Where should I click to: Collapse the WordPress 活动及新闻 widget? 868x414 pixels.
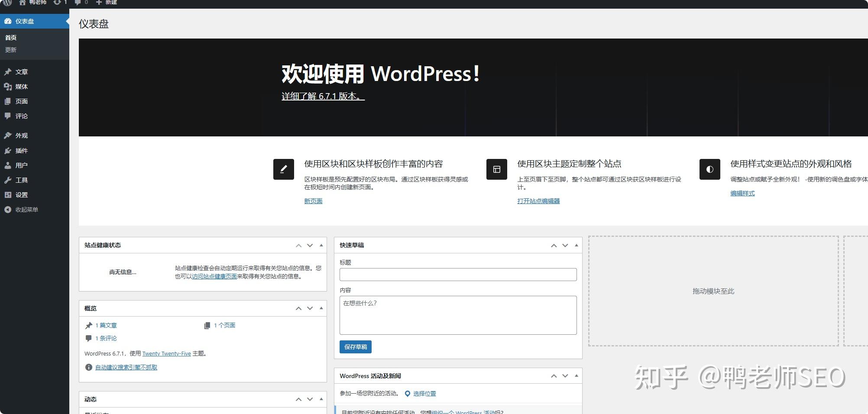[576, 376]
